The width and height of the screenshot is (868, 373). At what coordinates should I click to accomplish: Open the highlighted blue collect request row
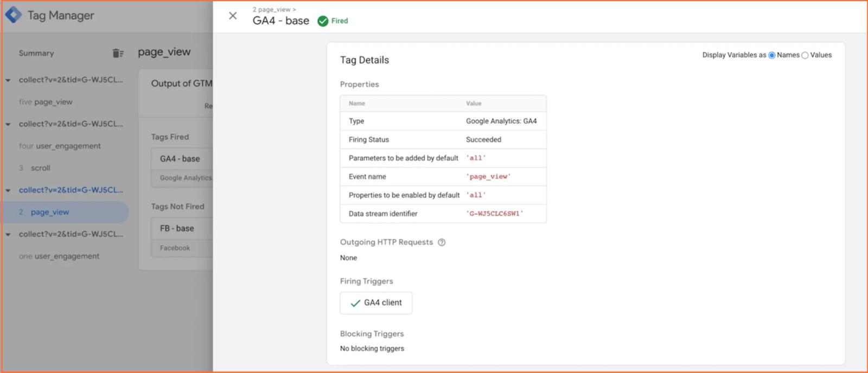point(71,190)
